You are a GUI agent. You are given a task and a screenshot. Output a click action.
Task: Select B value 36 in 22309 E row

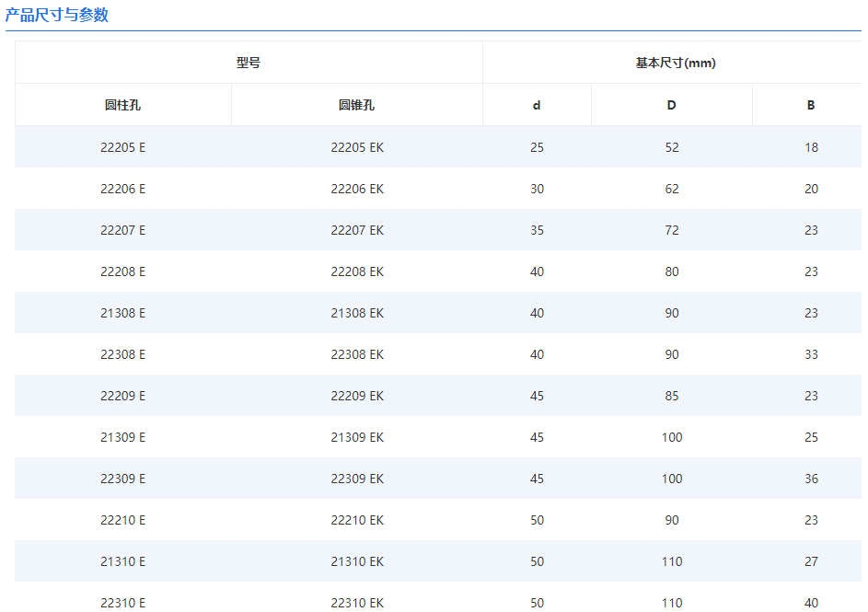tap(810, 479)
